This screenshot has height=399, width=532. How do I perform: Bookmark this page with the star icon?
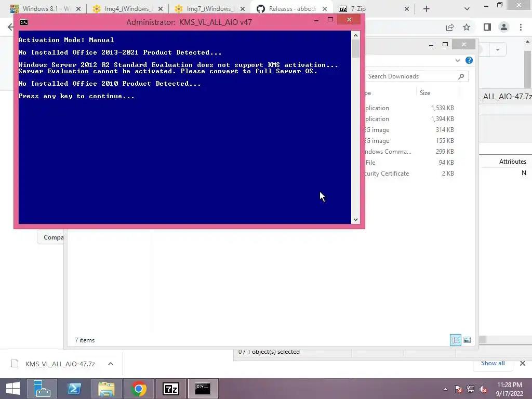[x=467, y=27]
